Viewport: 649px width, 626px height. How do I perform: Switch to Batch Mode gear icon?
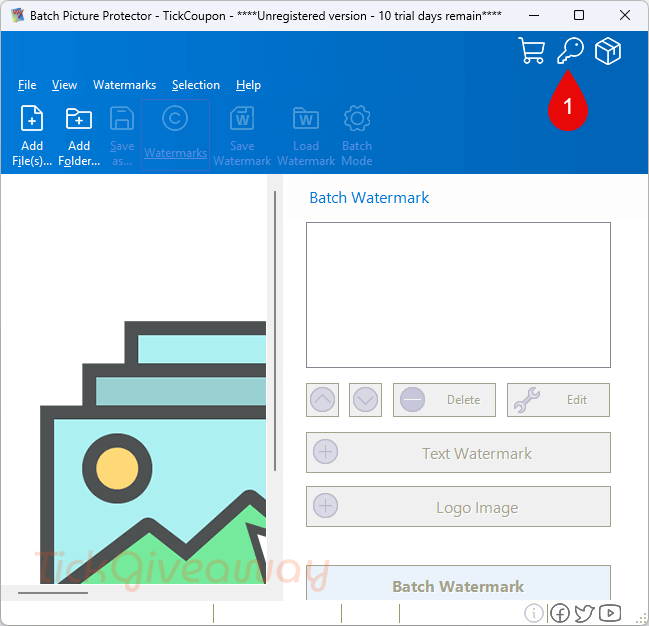click(357, 136)
